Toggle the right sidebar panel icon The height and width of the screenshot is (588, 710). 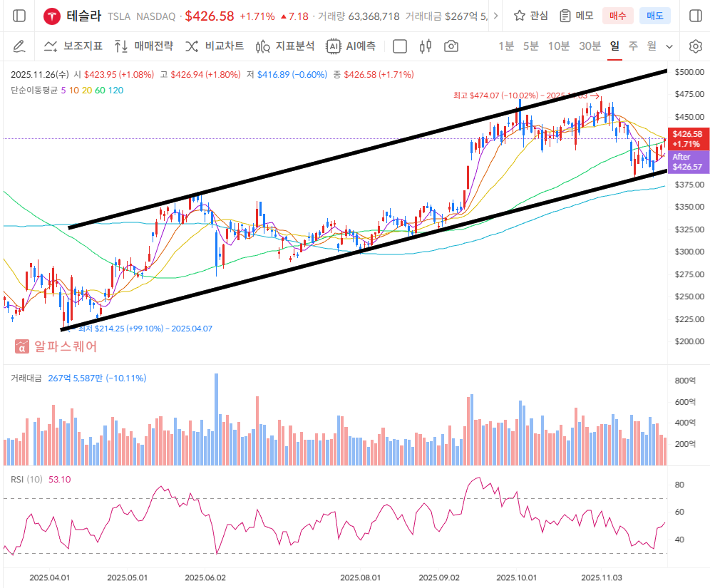pyautogui.click(x=695, y=16)
